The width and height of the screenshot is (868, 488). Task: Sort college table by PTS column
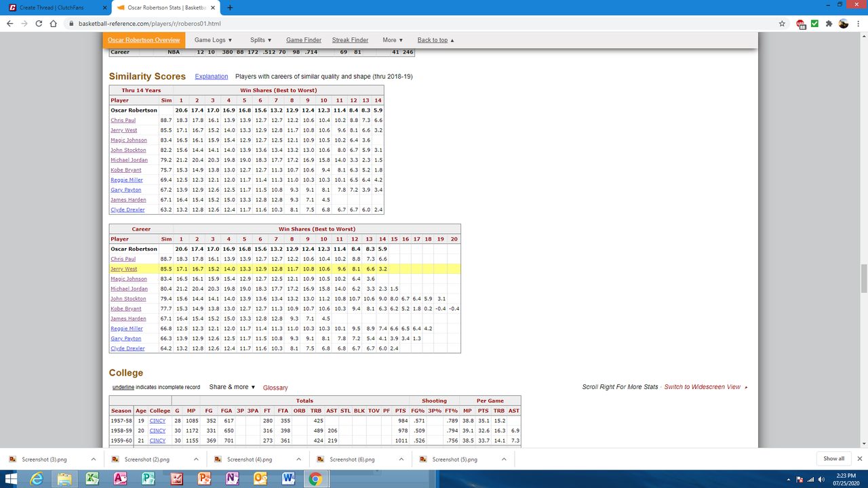[401, 411]
